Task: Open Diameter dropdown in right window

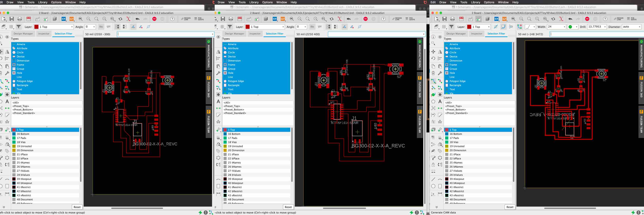Action: point(632,27)
